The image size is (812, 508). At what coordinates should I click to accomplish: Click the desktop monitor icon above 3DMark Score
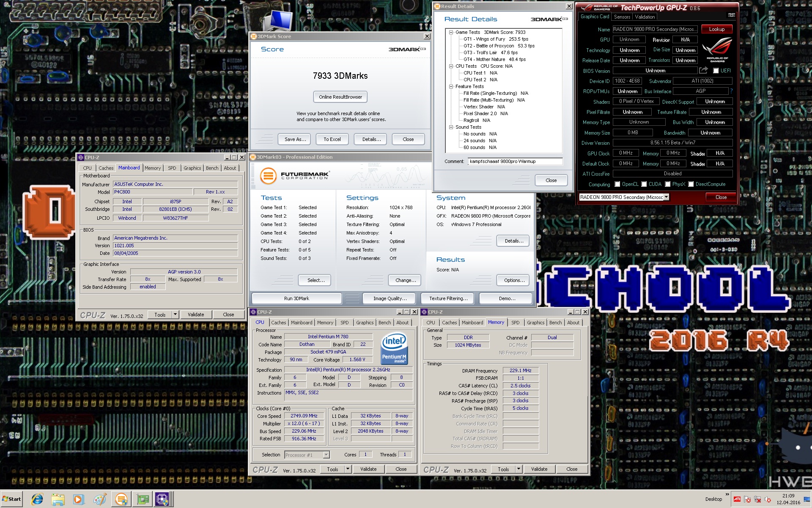(x=279, y=20)
